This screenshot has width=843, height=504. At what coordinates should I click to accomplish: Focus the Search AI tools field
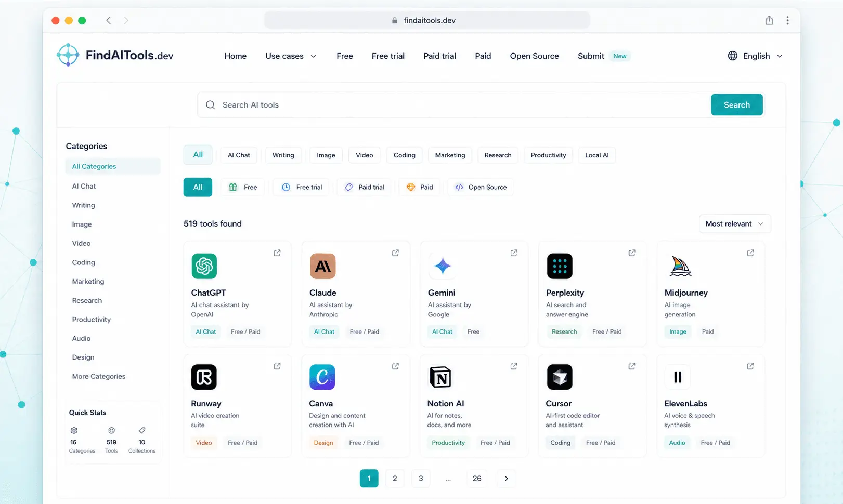coord(454,104)
